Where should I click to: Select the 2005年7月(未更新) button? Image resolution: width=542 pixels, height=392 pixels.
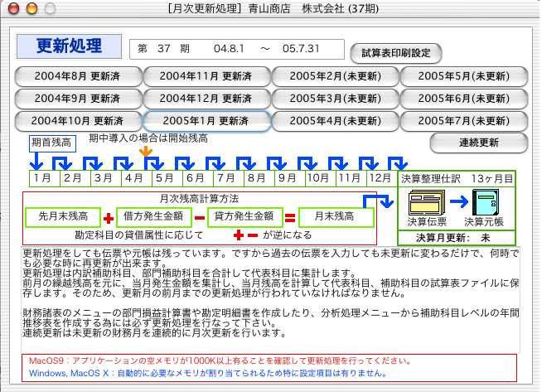[x=463, y=121]
